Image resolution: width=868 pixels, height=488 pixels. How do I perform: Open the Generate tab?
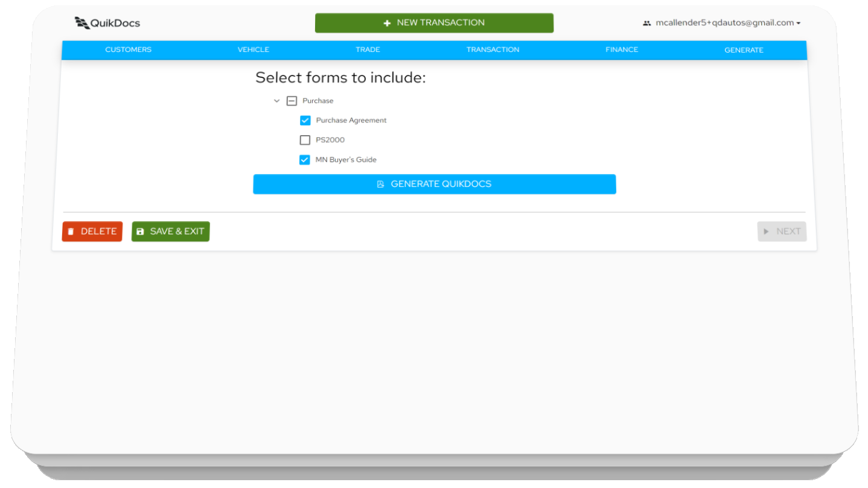point(744,50)
